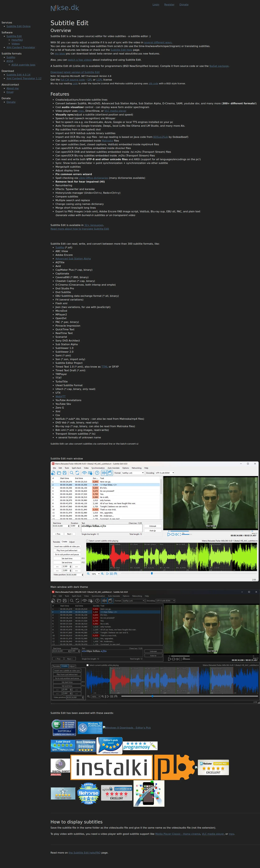Click VLC media player link near page bottom
Screen dimensions: 260x868
point(213,834)
